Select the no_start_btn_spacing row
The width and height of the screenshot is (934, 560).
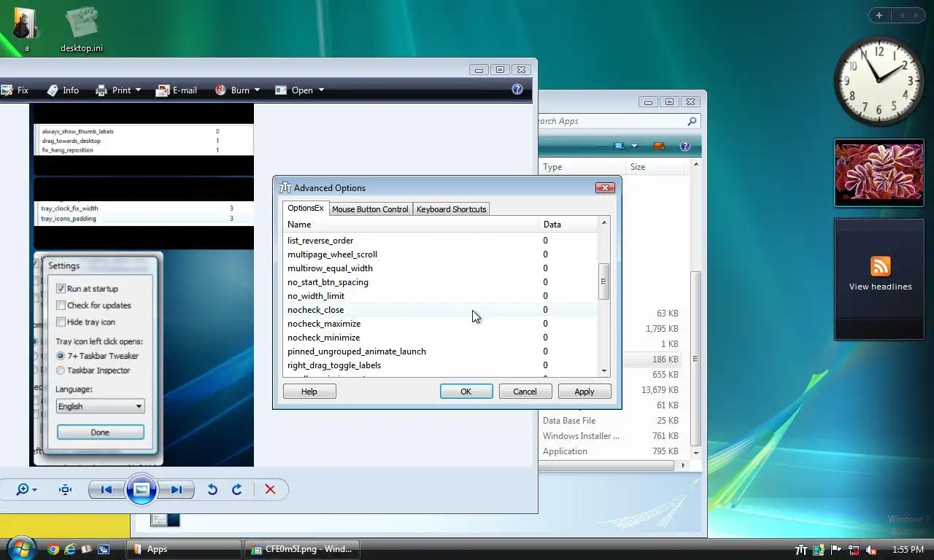(441, 282)
